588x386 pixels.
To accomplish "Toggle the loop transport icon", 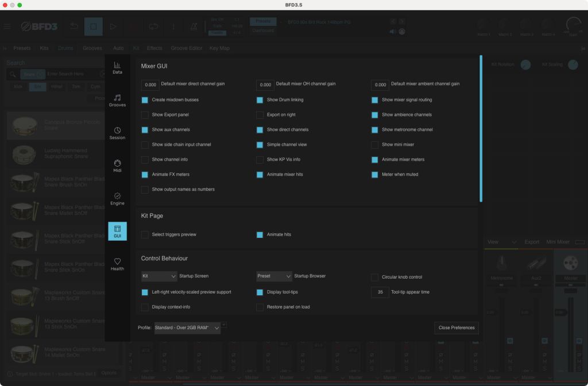I will 153,26.
